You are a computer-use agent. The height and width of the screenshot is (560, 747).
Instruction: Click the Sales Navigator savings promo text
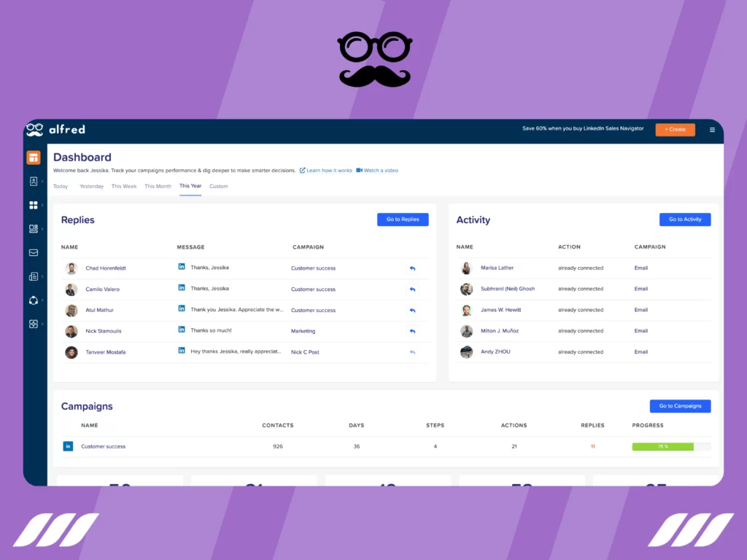pos(583,128)
